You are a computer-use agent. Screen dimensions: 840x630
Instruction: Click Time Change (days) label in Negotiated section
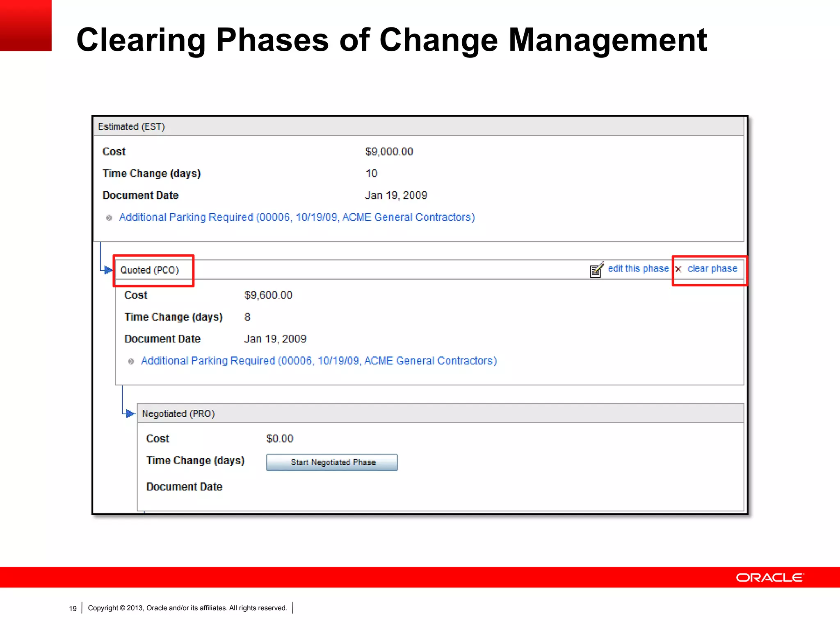[195, 461]
